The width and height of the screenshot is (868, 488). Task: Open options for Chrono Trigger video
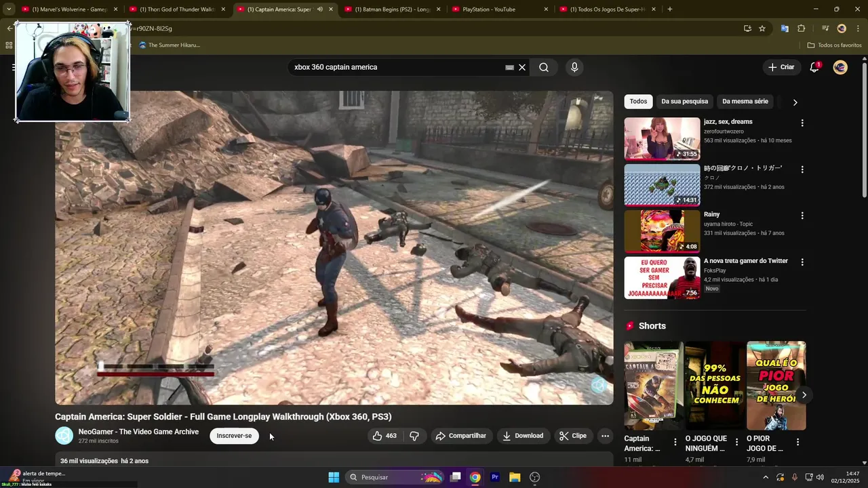click(x=802, y=169)
